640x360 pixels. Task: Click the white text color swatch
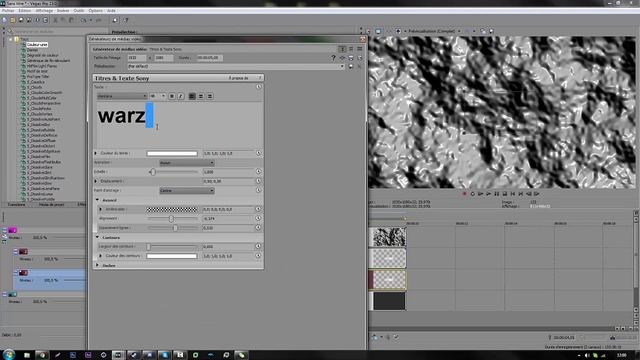pos(172,153)
